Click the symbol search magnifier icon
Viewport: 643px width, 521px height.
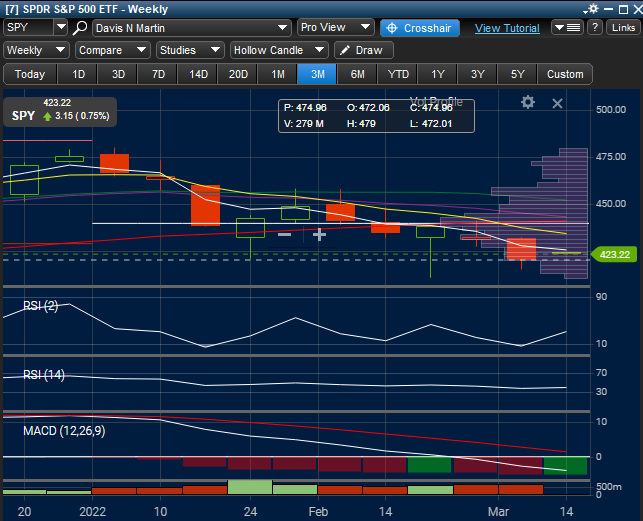pyautogui.click(x=80, y=27)
